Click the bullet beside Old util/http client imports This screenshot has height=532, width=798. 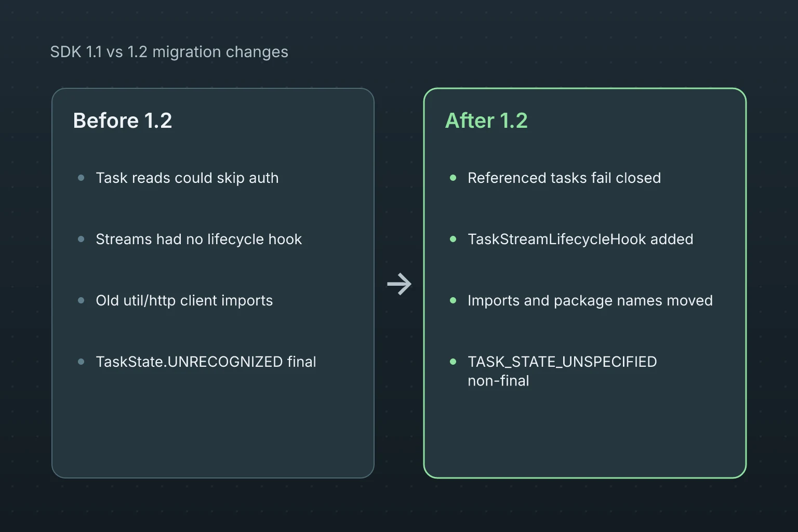pyautogui.click(x=81, y=300)
